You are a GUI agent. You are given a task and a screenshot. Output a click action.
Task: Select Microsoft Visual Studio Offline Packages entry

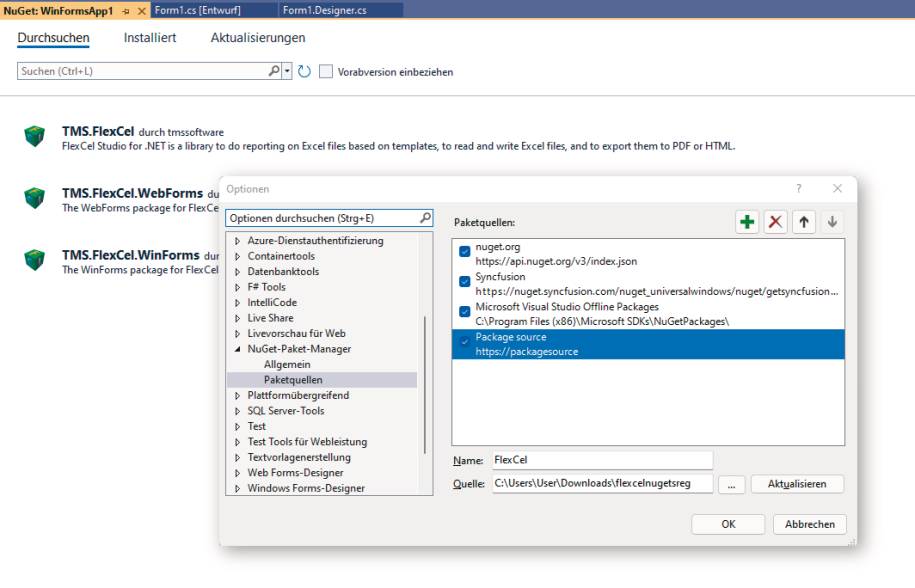coord(648,314)
